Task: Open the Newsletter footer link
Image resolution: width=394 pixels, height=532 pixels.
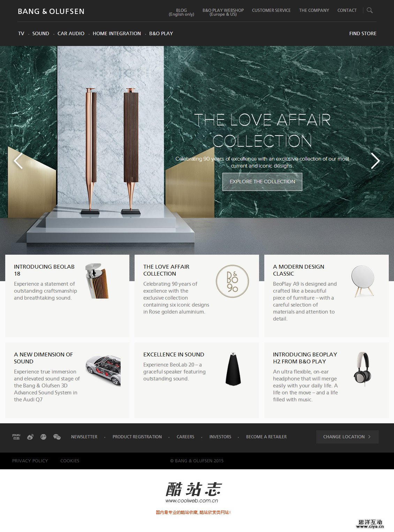Action: pos(84,437)
